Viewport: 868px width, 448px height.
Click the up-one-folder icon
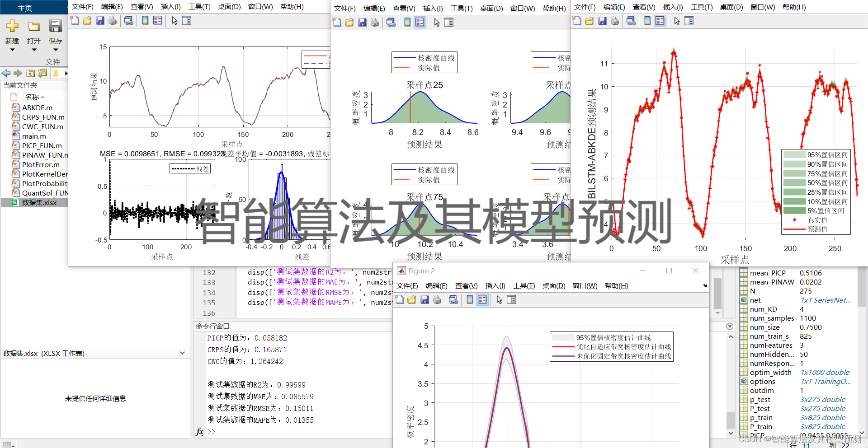pos(30,73)
